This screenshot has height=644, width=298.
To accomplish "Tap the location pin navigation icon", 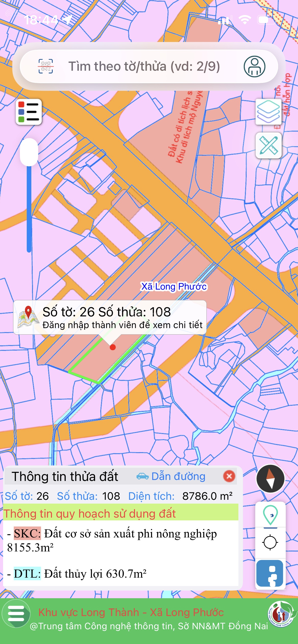I will click(x=270, y=515).
